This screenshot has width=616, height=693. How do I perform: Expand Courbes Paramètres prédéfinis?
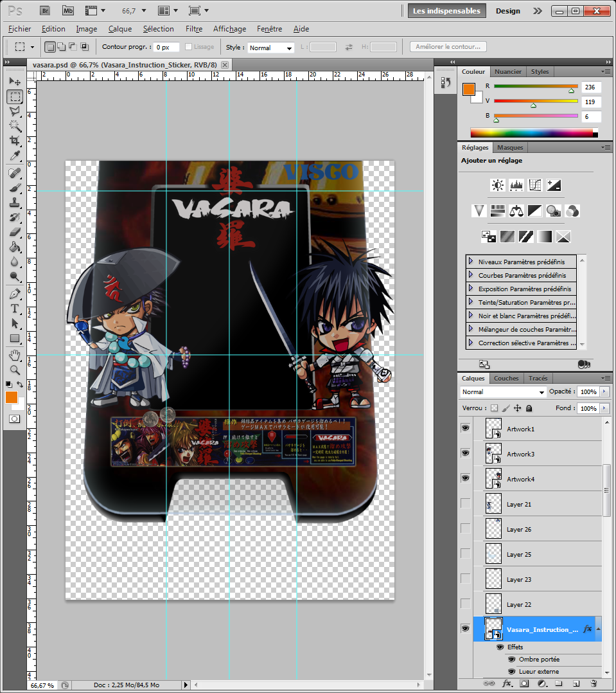[471, 275]
